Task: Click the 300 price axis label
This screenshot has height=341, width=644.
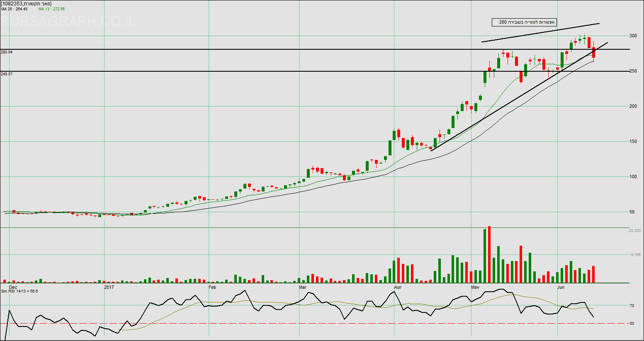Action: click(633, 36)
